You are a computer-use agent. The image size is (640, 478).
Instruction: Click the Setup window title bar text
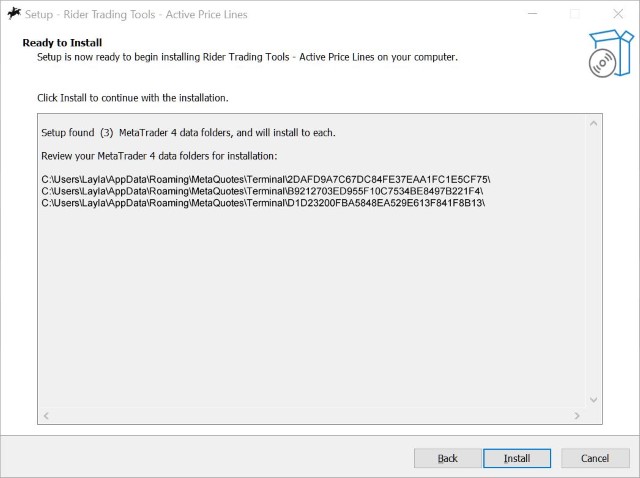(x=142, y=15)
